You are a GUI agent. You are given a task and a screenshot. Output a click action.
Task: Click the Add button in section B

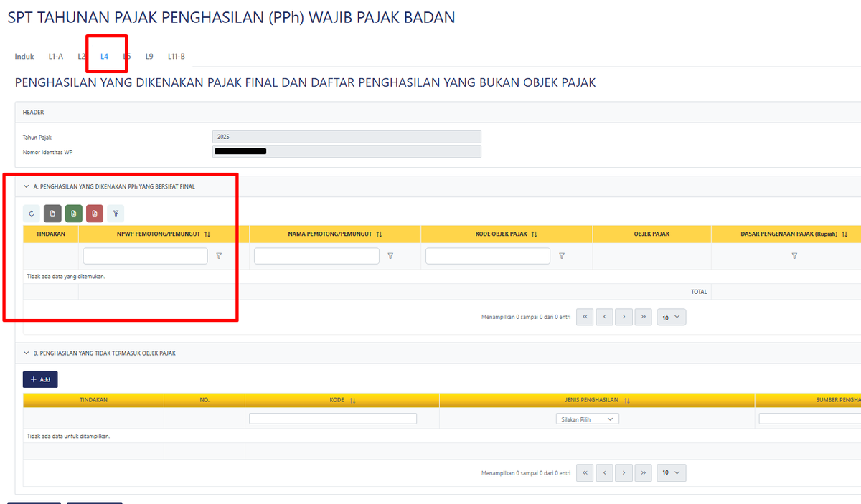40,379
